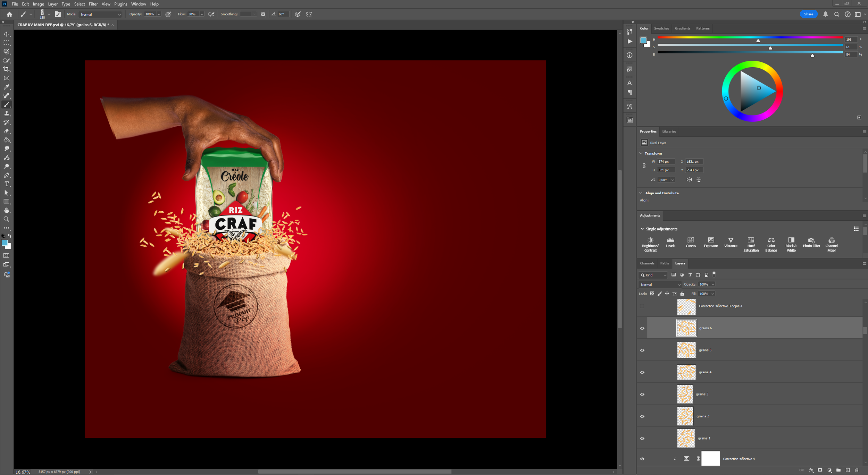Select the Zoom tool
Image resolution: width=868 pixels, height=475 pixels.
(x=7, y=219)
